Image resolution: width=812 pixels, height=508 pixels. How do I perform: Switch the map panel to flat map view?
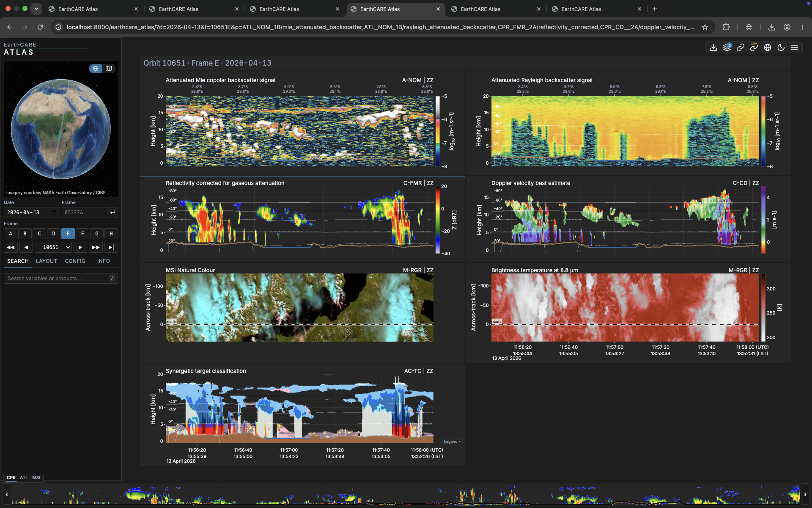109,69
